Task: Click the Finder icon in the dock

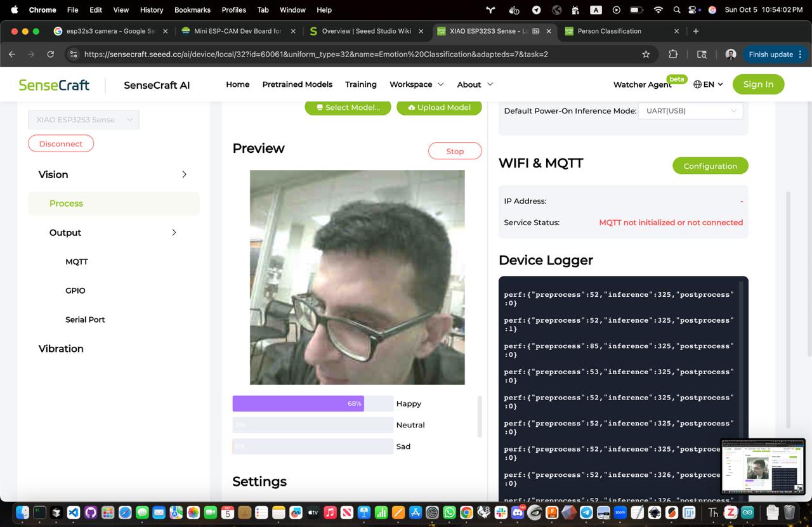Action: [x=22, y=511]
